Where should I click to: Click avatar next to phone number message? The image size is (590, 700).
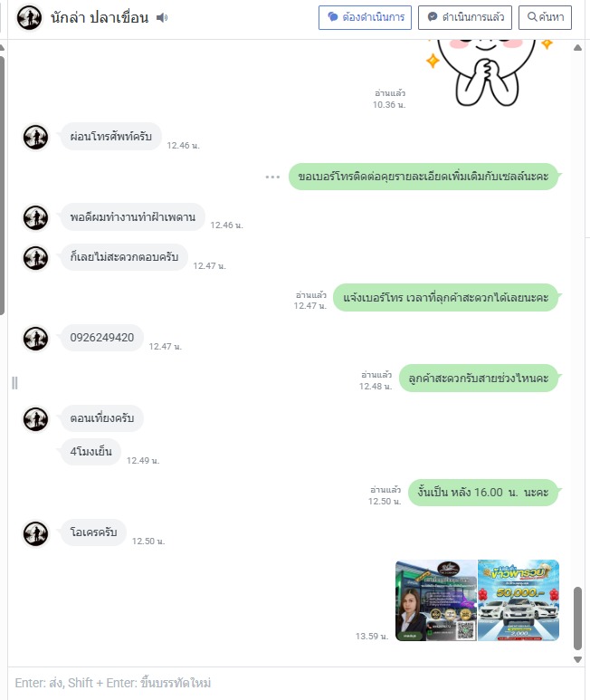(35, 338)
